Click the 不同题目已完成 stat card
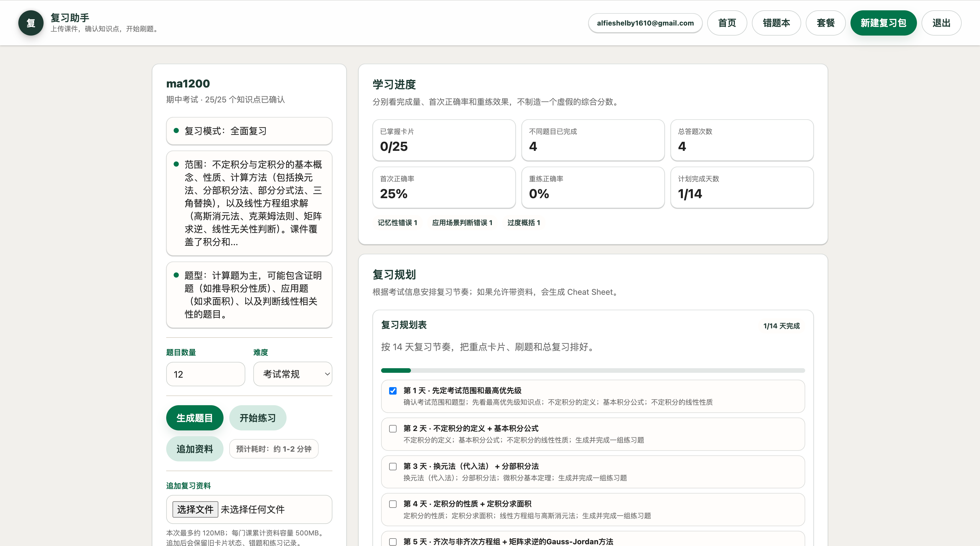 tap(593, 140)
